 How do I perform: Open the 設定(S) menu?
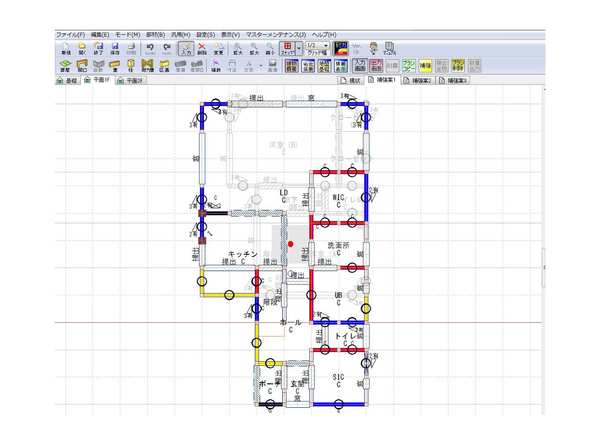[x=205, y=35]
